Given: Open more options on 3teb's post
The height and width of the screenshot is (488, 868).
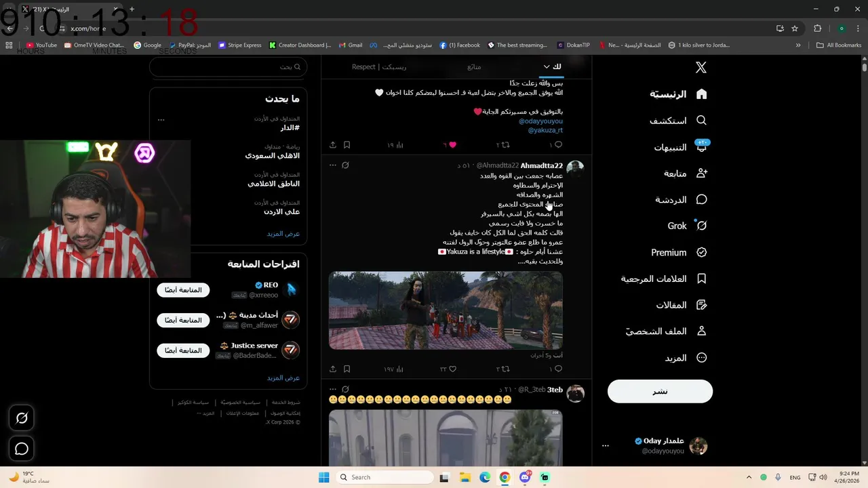Looking at the screenshot, I should click(332, 389).
